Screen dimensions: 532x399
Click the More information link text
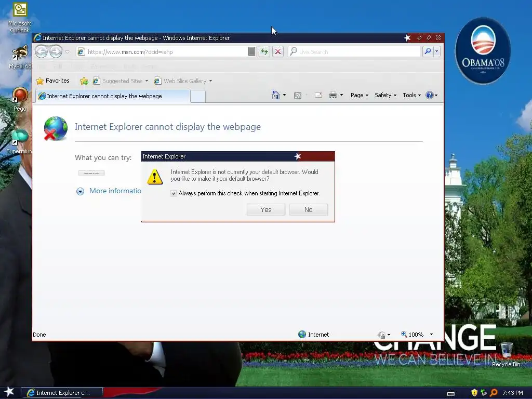click(x=115, y=191)
